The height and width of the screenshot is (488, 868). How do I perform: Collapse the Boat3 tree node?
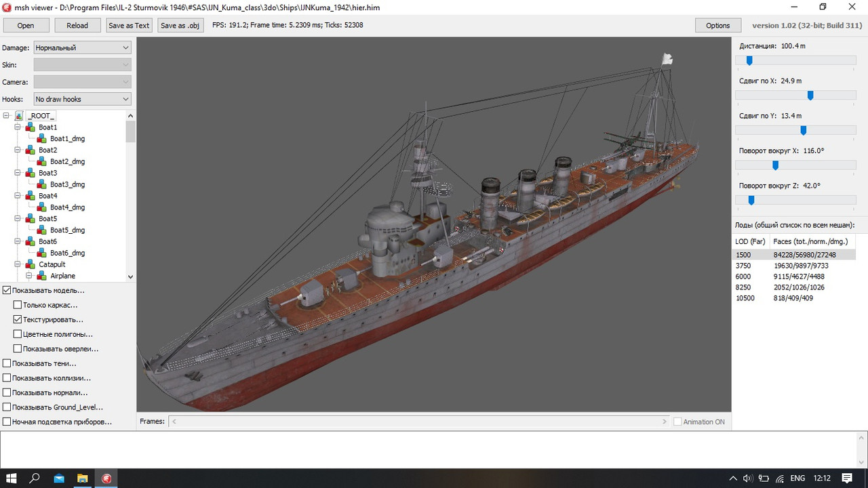(18, 173)
